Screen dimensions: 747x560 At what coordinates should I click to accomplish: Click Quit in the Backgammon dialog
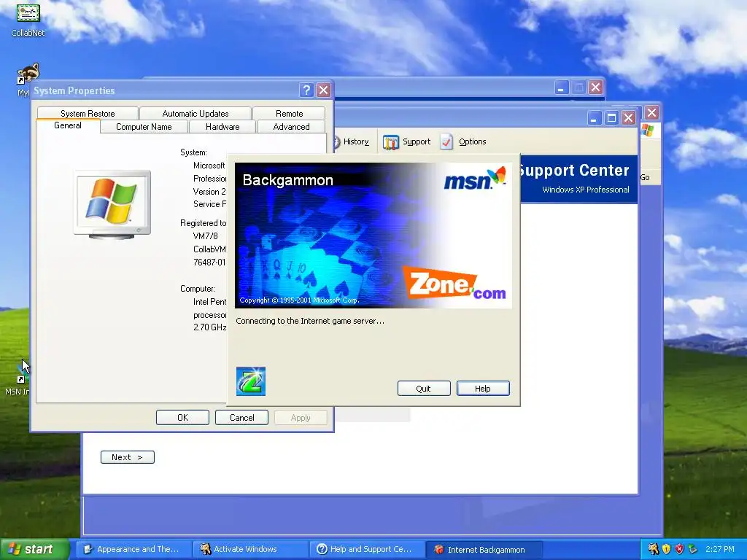[424, 388]
